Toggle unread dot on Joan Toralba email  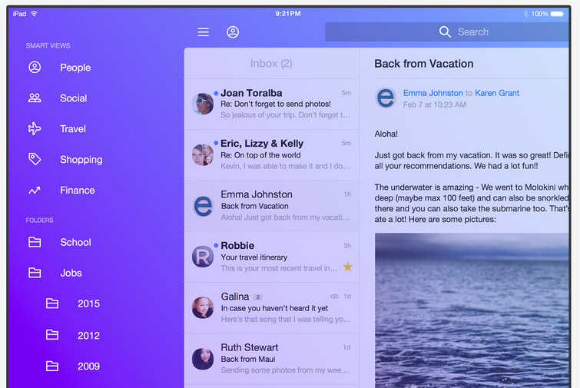point(216,93)
